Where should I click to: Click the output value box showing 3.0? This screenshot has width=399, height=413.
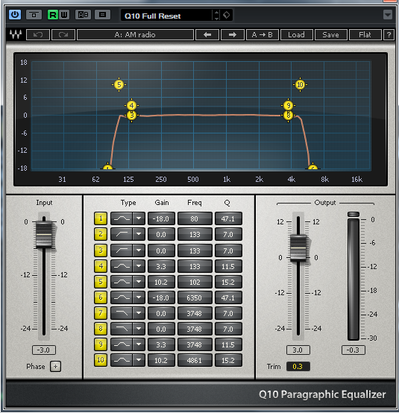pyautogui.click(x=298, y=350)
